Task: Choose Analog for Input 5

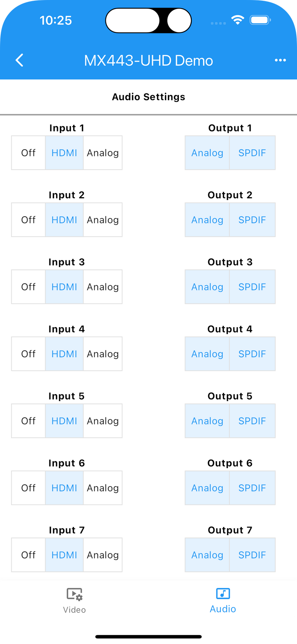Action: click(103, 421)
